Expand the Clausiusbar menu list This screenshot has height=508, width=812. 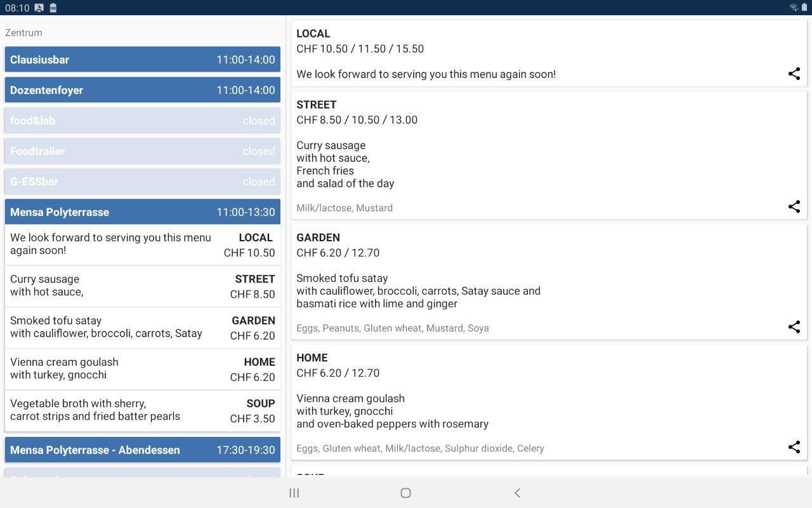click(142, 60)
